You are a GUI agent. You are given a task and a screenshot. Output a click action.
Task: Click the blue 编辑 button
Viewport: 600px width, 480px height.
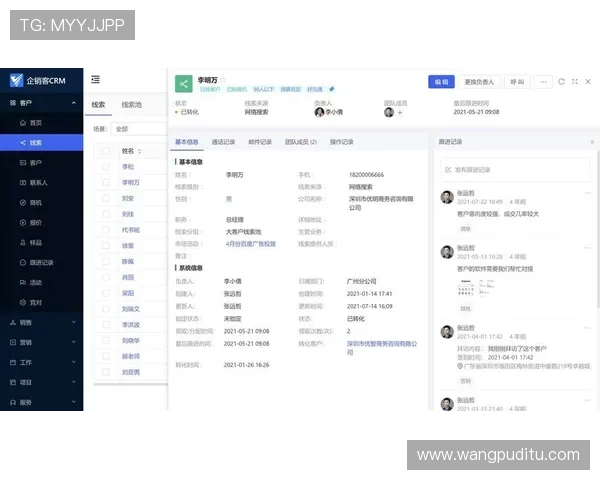click(x=440, y=81)
